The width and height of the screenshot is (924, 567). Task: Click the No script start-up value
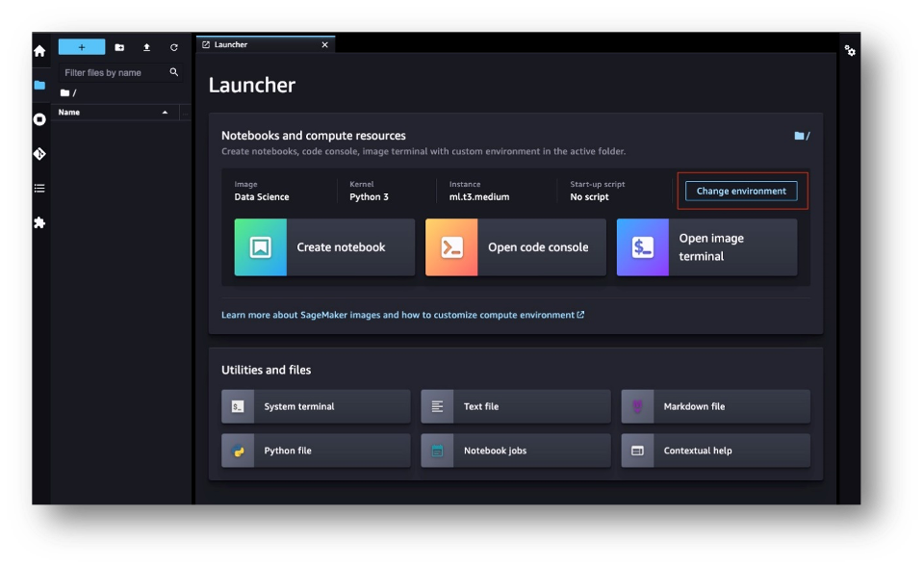(589, 196)
